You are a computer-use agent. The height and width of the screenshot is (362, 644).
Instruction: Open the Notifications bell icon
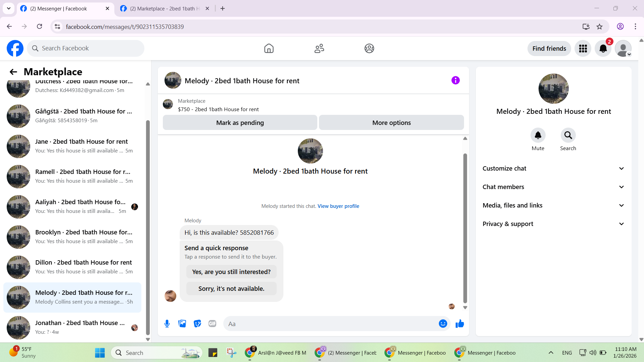603,49
